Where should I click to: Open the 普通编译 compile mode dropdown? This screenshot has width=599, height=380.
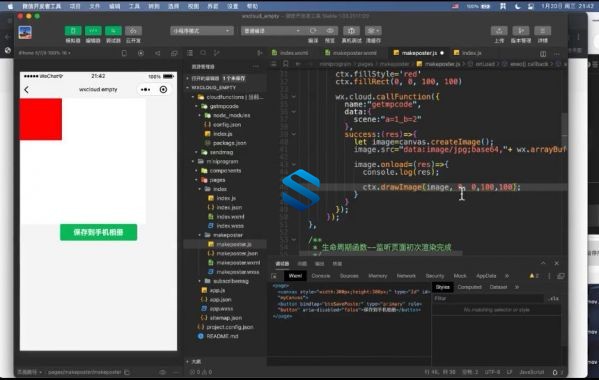271,31
